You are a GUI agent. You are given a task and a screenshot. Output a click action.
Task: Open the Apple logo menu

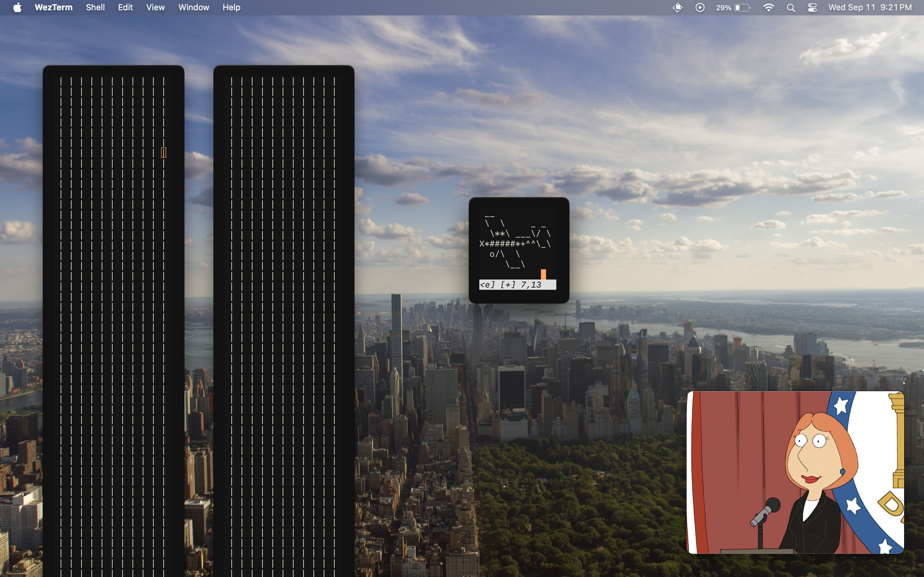(x=17, y=7)
